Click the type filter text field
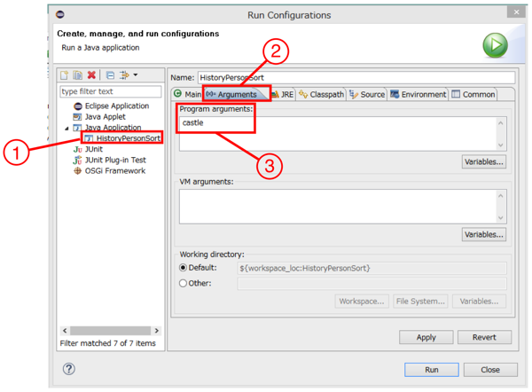Viewport: 532px width, 392px height. (x=111, y=91)
